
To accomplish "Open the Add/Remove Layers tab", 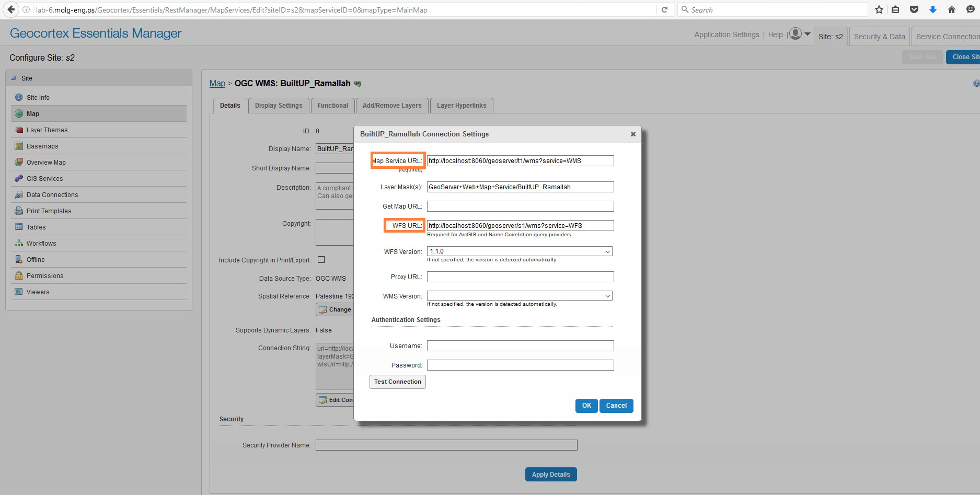I will pos(392,106).
